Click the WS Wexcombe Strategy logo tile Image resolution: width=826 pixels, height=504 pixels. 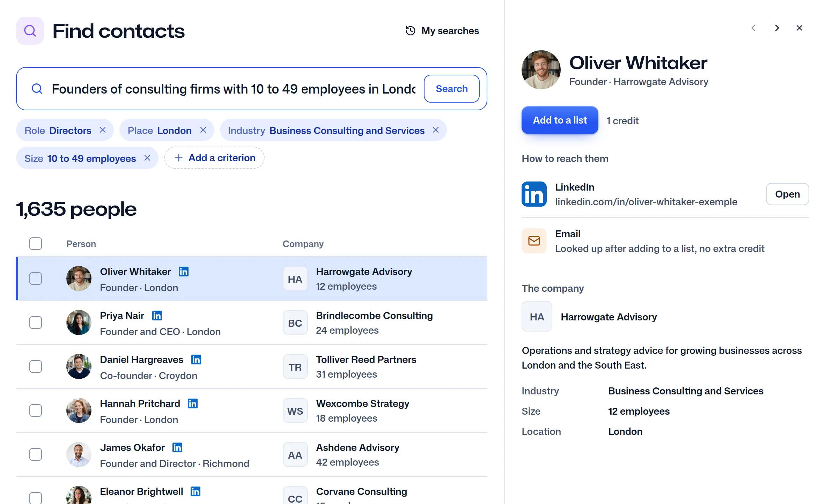pyautogui.click(x=295, y=411)
